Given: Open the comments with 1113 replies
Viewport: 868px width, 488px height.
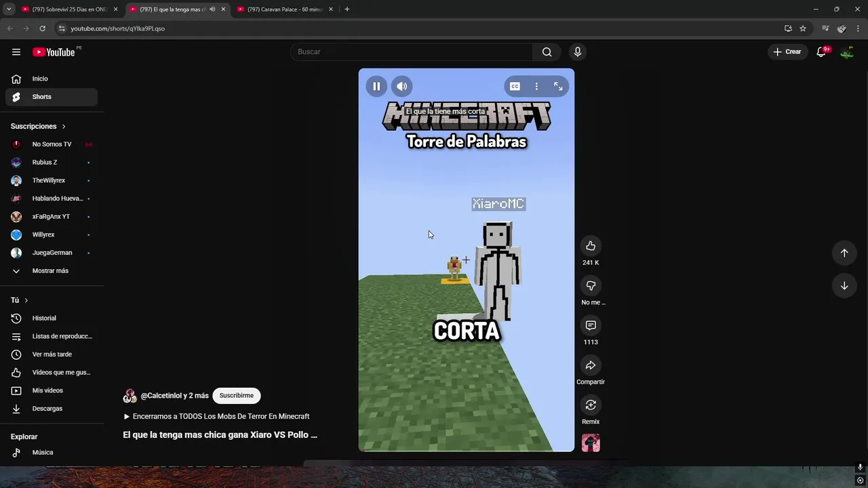Looking at the screenshot, I should coord(591,325).
